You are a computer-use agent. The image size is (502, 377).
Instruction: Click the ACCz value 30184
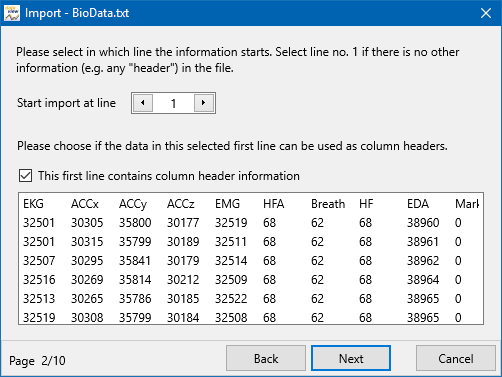tap(183, 317)
